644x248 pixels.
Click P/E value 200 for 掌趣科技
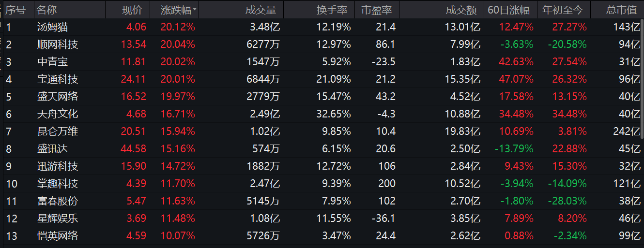pos(387,184)
